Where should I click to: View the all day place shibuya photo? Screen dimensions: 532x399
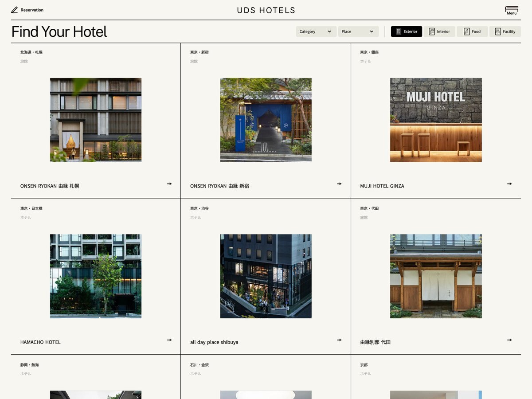pyautogui.click(x=266, y=276)
